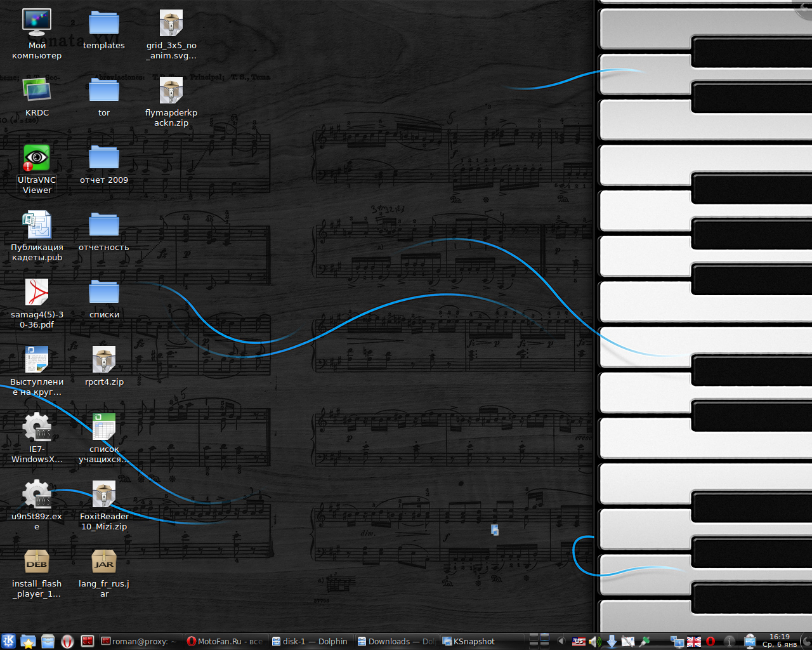Open the device notifier tray icon
Screen dimensions: 812x650
tap(750, 642)
